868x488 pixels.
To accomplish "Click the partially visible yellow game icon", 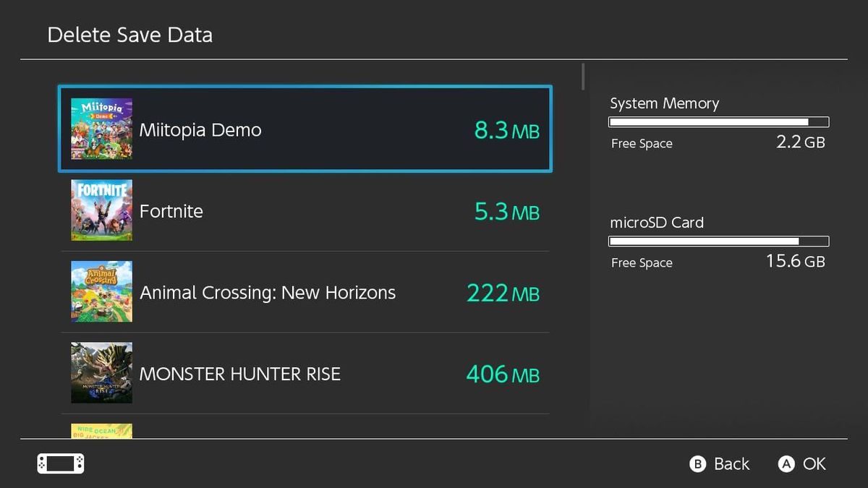I will click(x=101, y=431).
